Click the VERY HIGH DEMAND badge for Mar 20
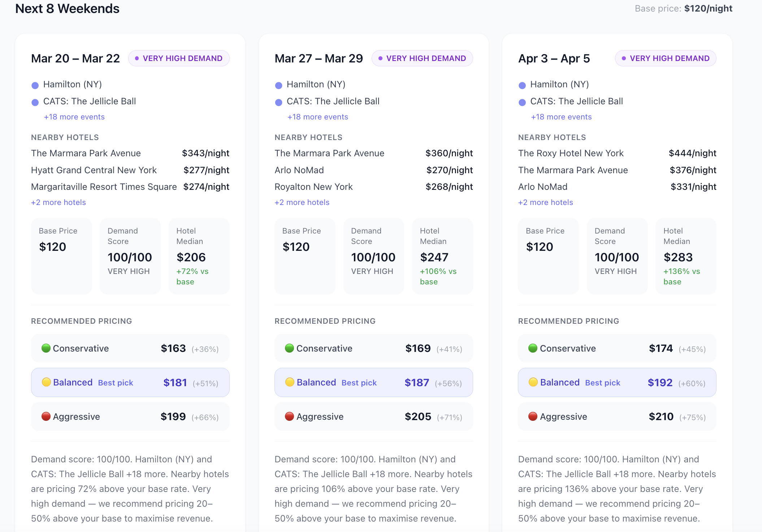The height and width of the screenshot is (532, 762). pos(179,58)
